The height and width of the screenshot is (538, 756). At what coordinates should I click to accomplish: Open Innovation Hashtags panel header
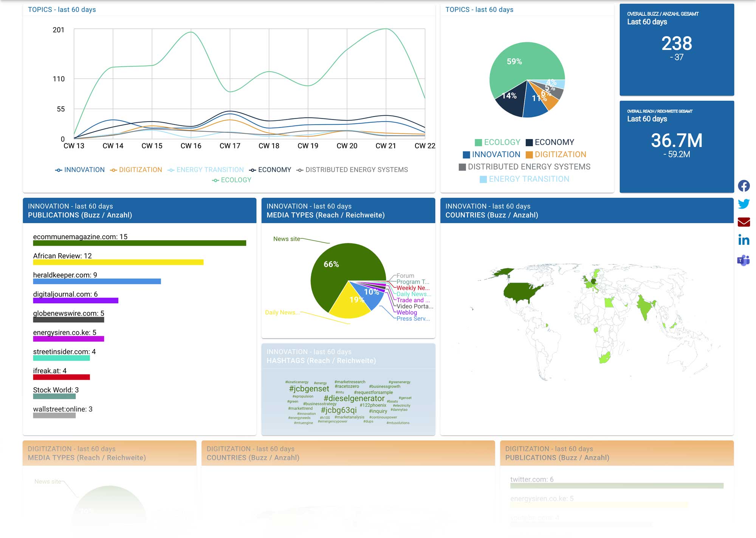tap(348, 356)
